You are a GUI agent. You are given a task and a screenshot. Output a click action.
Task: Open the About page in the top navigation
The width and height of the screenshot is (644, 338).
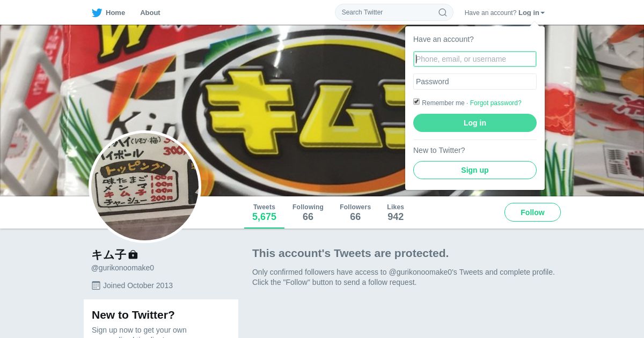click(x=150, y=12)
